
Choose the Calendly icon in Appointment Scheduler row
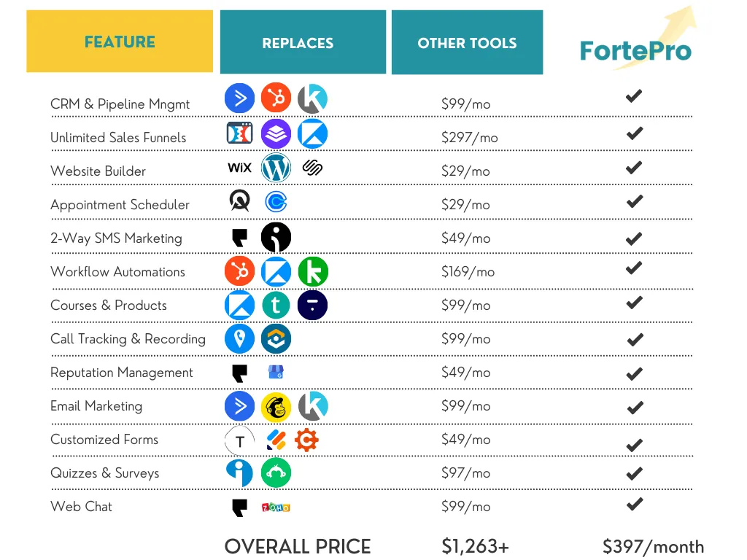click(276, 202)
